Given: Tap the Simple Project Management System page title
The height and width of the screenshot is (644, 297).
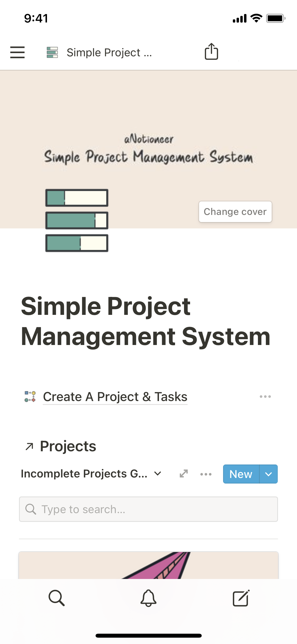Looking at the screenshot, I should tap(145, 321).
